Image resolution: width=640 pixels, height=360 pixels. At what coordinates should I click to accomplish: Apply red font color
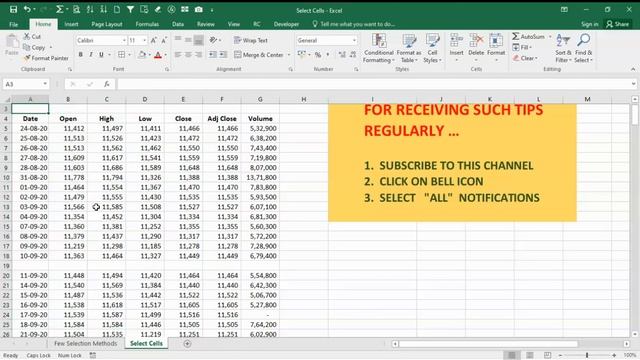(x=158, y=55)
